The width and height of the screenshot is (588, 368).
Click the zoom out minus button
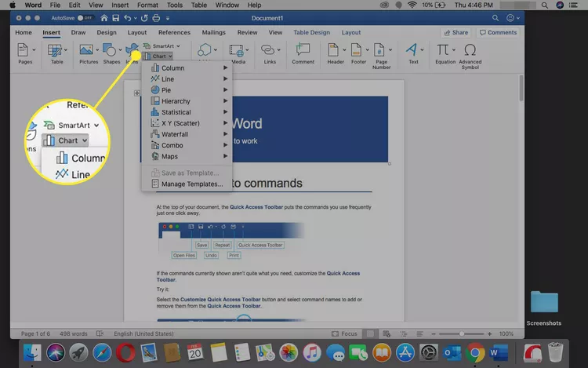pyautogui.click(x=434, y=333)
